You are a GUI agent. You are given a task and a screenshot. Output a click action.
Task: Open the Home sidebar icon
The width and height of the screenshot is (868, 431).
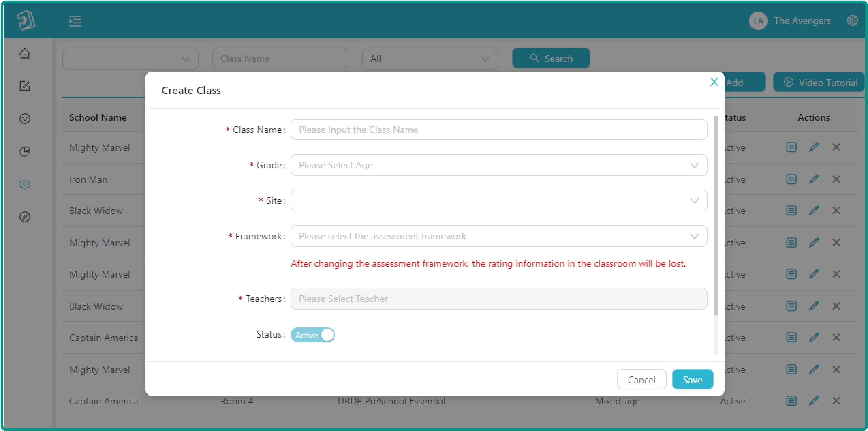(25, 54)
